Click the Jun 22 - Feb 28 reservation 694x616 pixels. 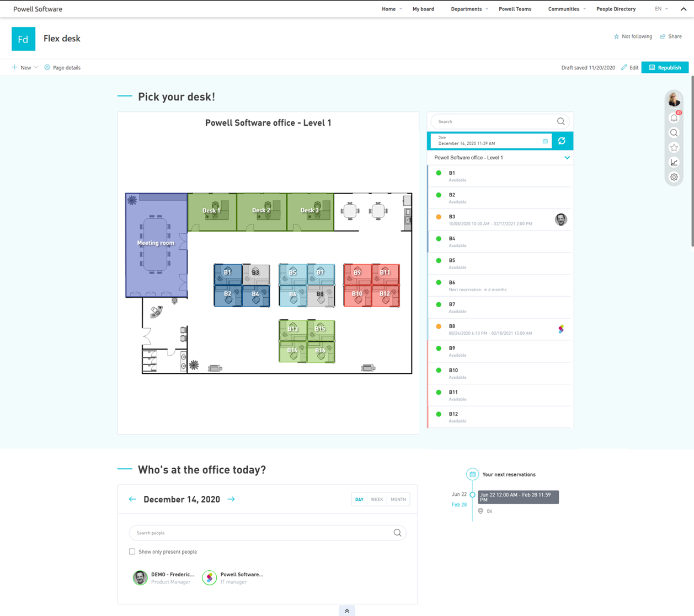[x=518, y=497]
